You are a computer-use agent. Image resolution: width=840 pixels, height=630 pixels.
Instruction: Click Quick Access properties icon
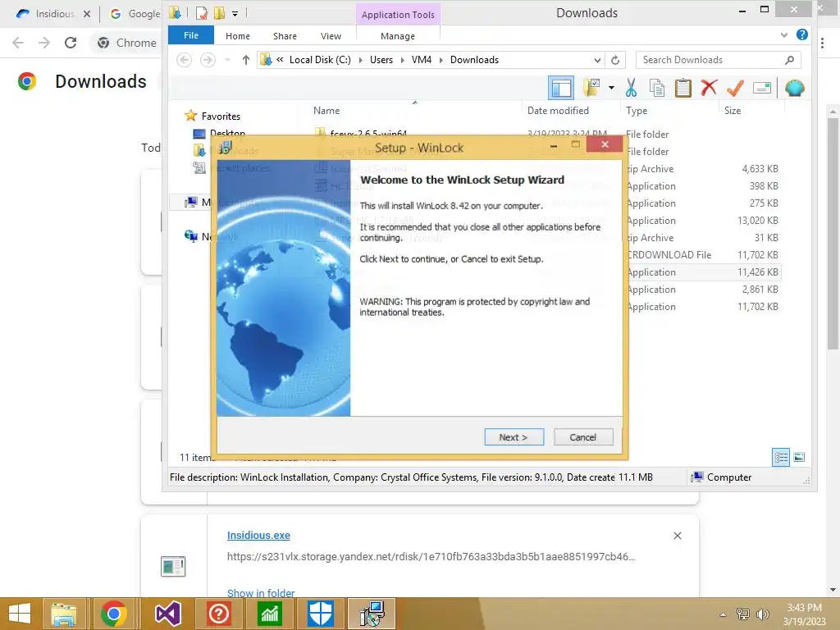202,13
